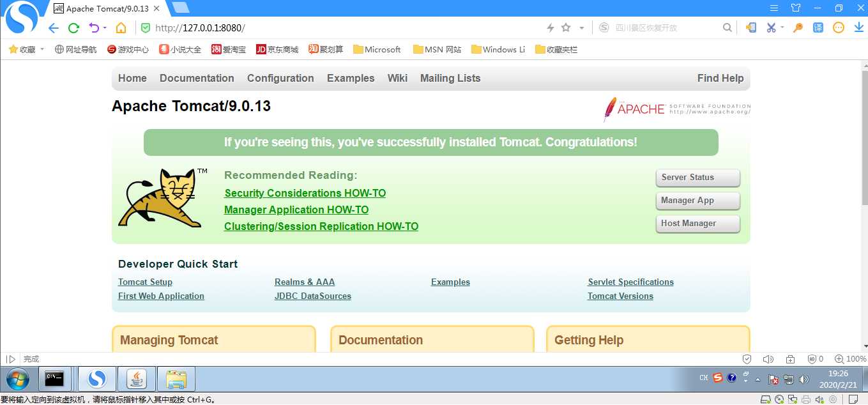The image size is (868, 405).
Task: Click the Apache Software Foundation logo
Action: click(x=677, y=109)
